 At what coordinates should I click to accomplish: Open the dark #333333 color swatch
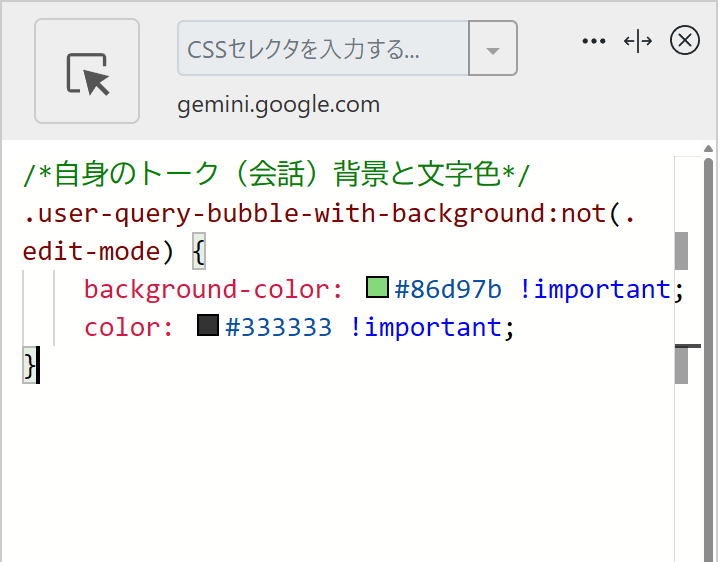click(208, 326)
